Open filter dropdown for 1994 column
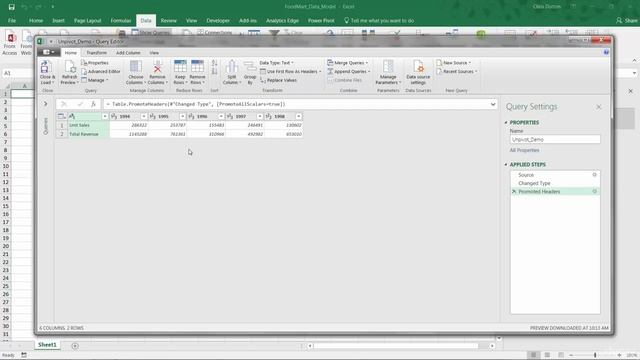The height and width of the screenshot is (360, 640). click(x=144, y=116)
